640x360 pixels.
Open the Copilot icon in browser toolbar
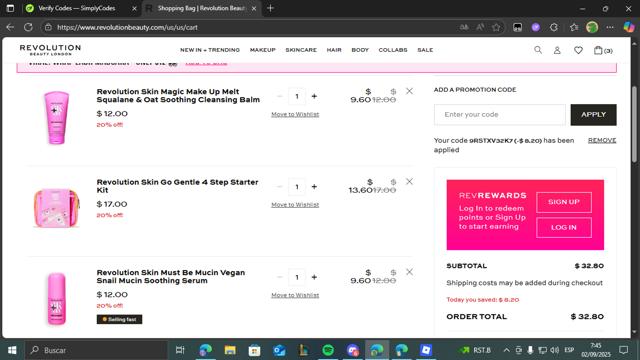click(629, 27)
